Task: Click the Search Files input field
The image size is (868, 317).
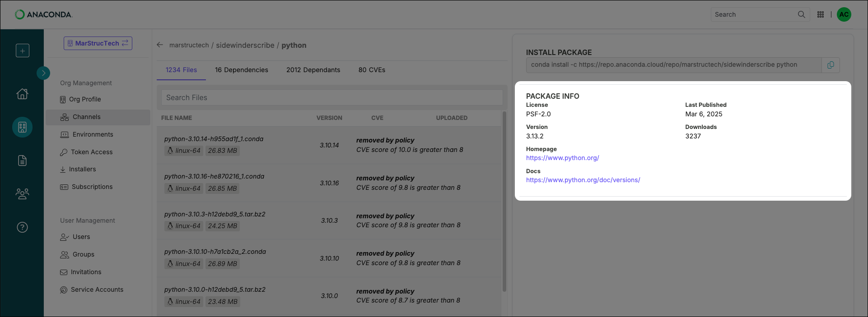Action: click(332, 97)
